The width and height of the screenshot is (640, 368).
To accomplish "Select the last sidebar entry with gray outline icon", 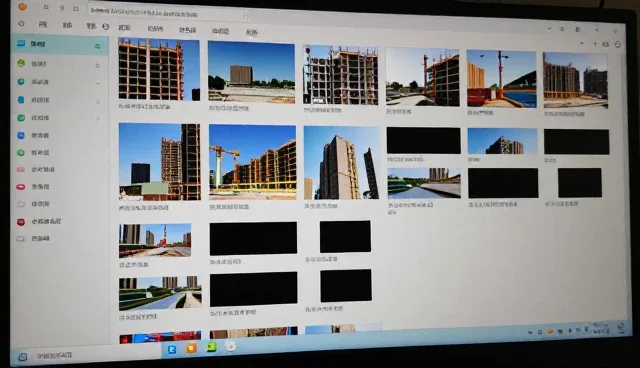I will point(33,239).
